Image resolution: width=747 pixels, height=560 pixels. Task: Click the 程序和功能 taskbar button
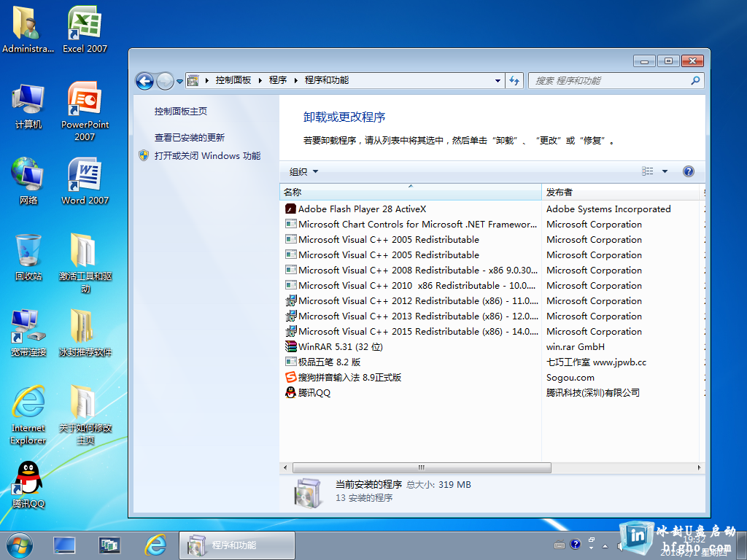[x=237, y=545]
